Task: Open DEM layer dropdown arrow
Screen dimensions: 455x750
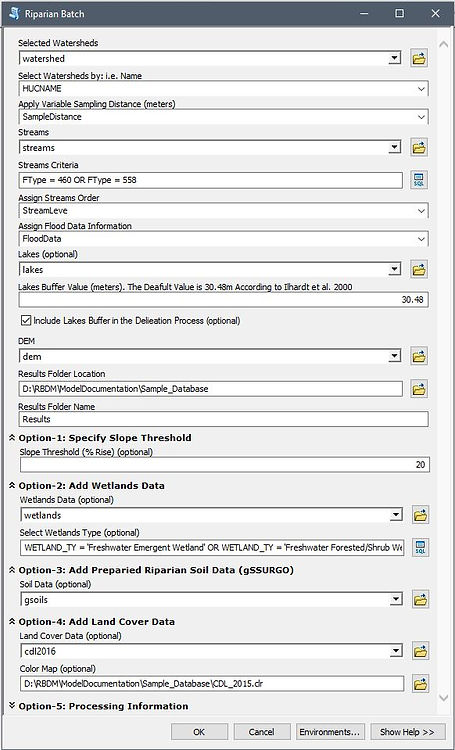Action: click(395, 356)
